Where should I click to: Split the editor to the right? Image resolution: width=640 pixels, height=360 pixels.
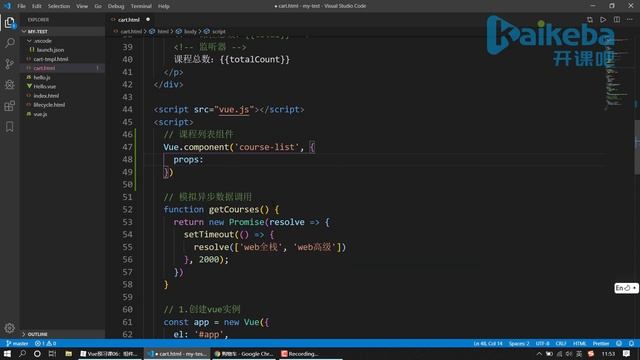tap(617, 20)
